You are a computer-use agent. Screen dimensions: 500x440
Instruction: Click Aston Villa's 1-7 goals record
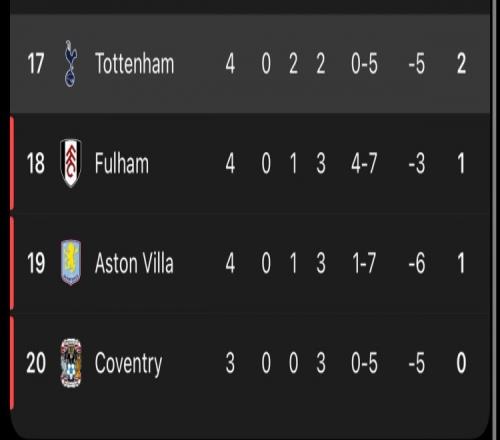364,263
